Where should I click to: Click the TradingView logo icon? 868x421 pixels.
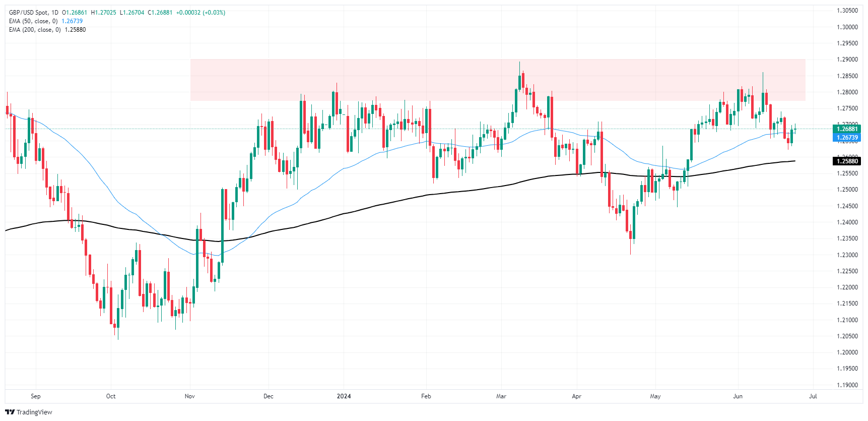pos(10,412)
